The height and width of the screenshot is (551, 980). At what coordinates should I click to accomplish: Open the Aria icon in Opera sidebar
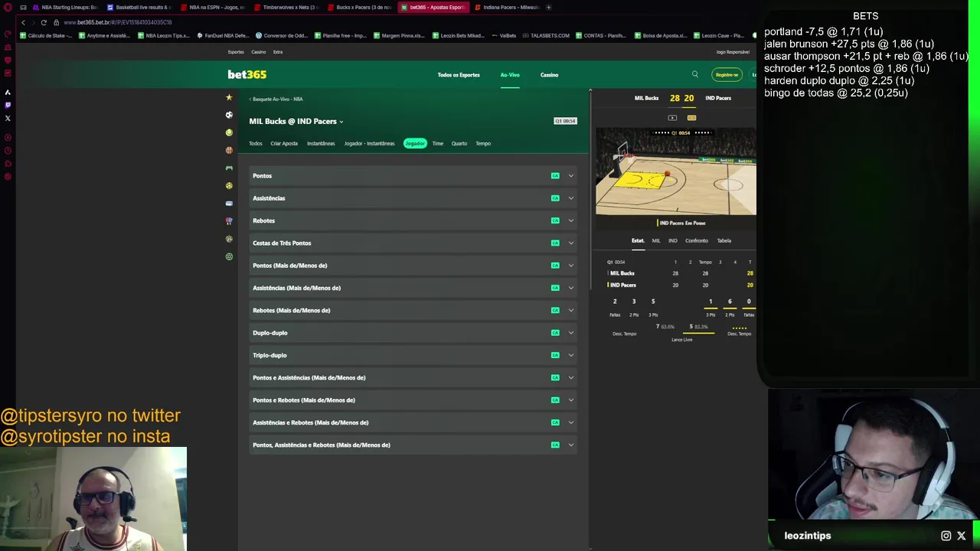pyautogui.click(x=8, y=92)
